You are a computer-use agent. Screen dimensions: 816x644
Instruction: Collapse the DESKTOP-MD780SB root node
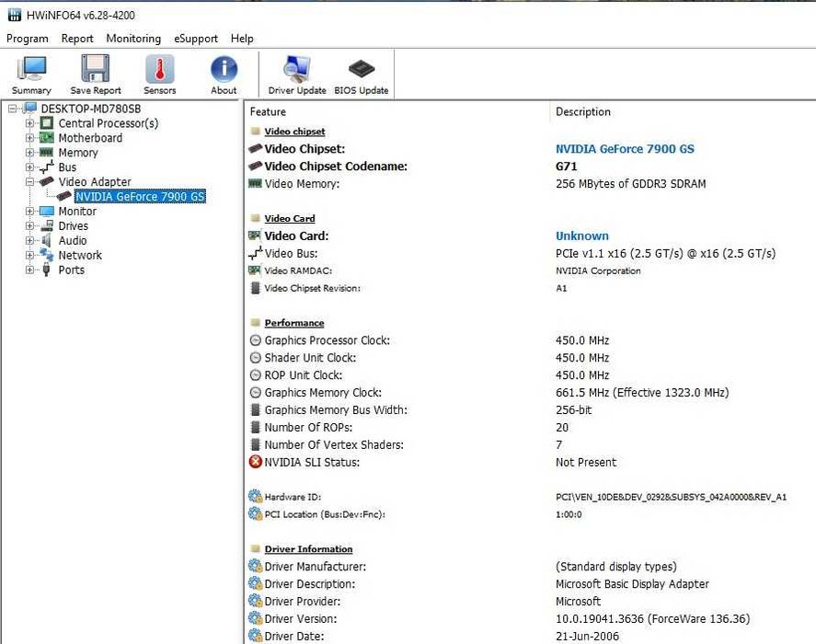[x=13, y=109]
